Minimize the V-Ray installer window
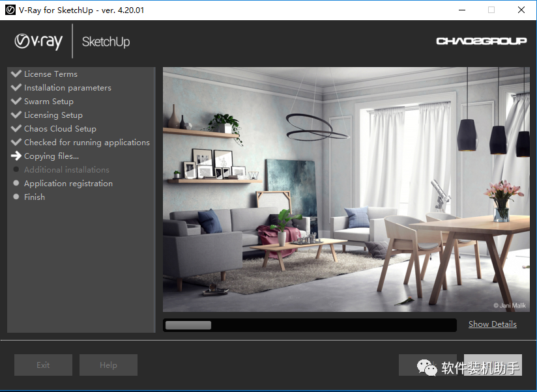This screenshot has width=537, height=392. point(462,10)
